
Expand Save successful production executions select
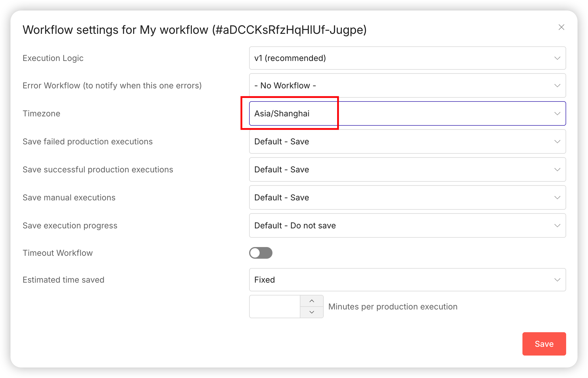coord(407,169)
